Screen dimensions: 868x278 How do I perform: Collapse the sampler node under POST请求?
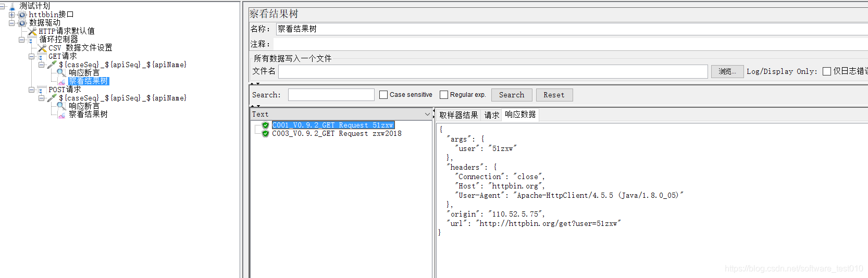(x=42, y=98)
